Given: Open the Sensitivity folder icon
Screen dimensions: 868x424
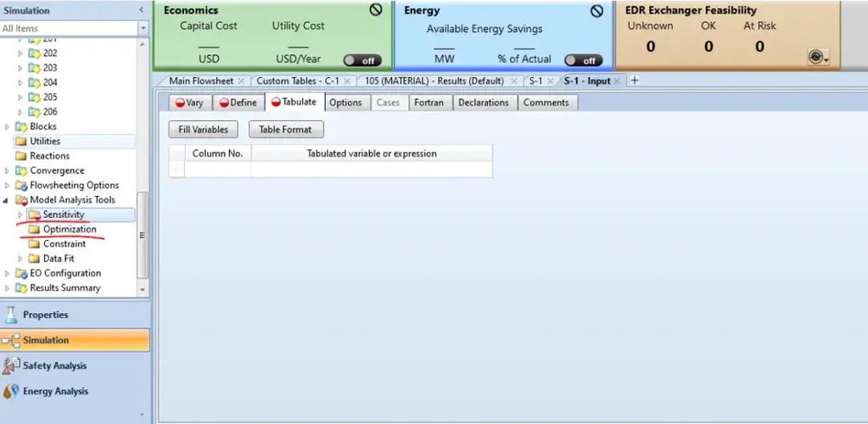Looking at the screenshot, I should [x=34, y=215].
